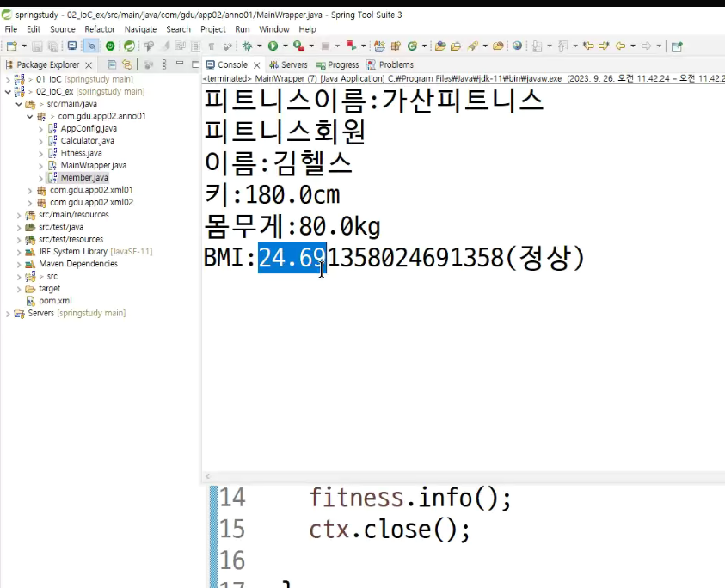Open the Project menu
The width and height of the screenshot is (725, 588).
(212, 29)
